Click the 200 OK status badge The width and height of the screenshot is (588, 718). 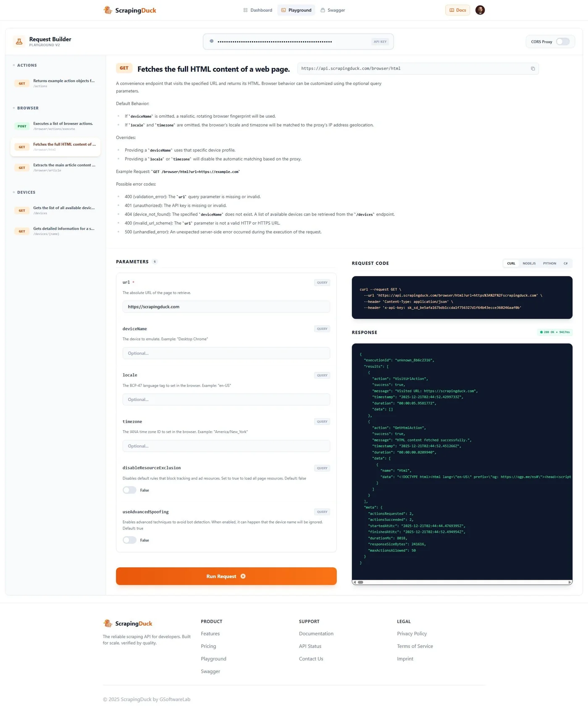click(555, 332)
